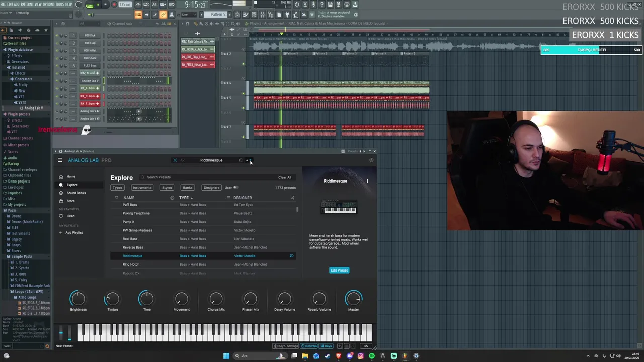Select the PW Grime Madness preset

(x=202, y=230)
